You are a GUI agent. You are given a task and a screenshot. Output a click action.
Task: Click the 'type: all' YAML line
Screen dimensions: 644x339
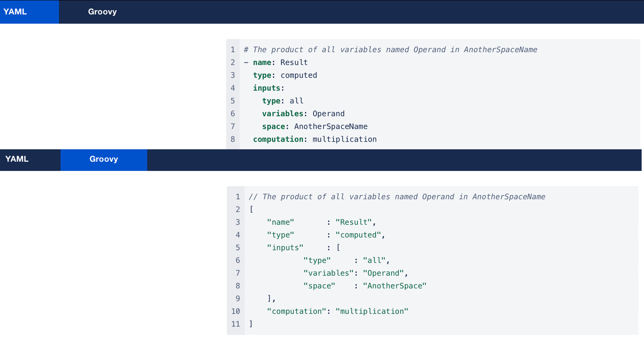click(x=283, y=101)
